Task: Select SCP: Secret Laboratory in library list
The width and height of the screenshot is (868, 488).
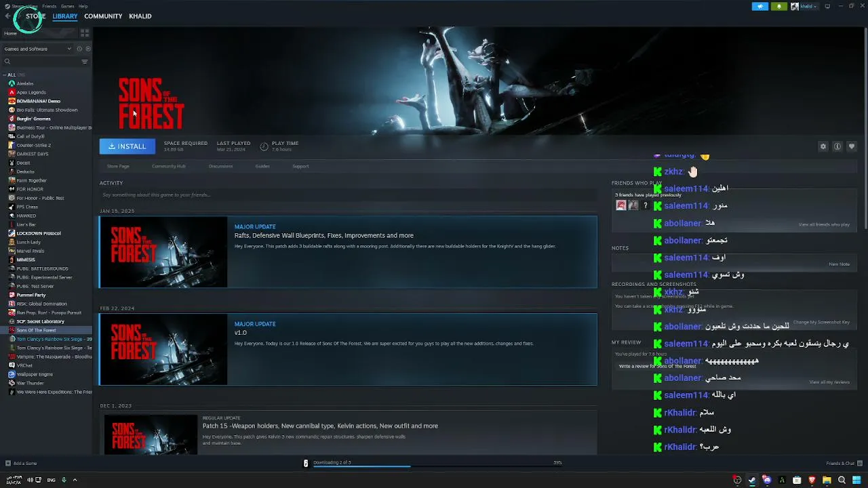Action: pyautogui.click(x=46, y=321)
